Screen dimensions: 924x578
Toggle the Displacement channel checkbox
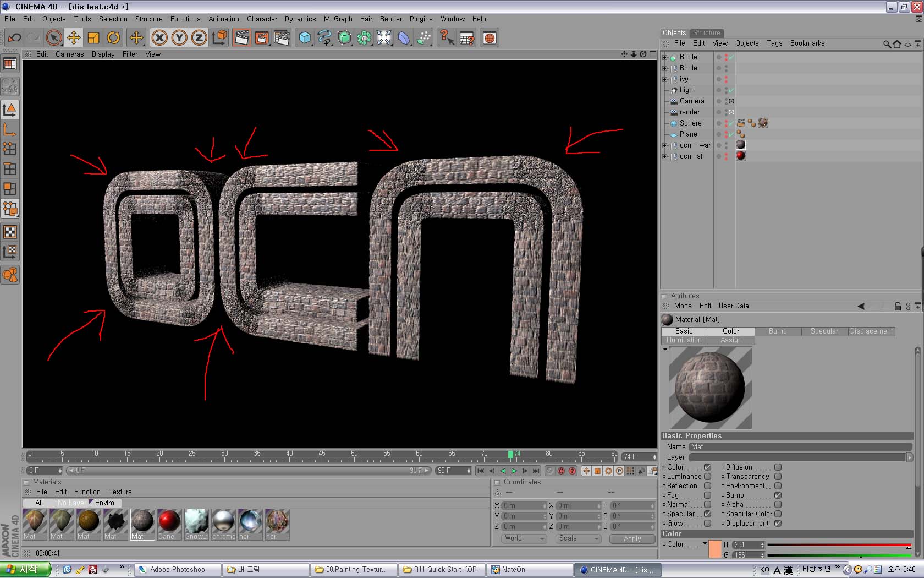click(778, 523)
